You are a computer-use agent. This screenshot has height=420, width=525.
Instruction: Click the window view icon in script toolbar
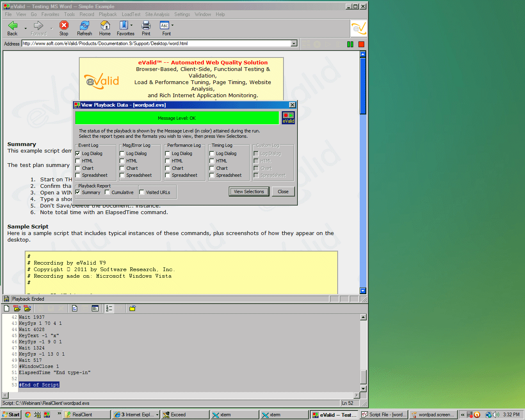click(95, 308)
